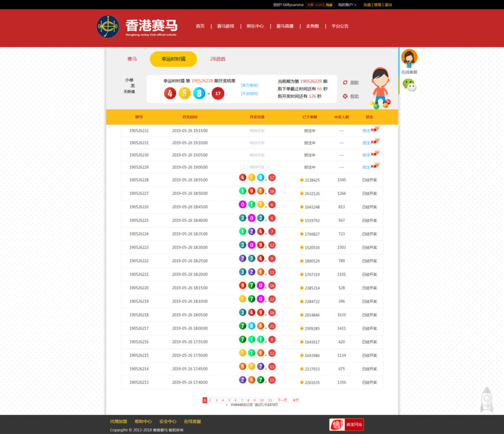Viewport: 504px width, 434px height.
Task: Click the 香港赛马 club logo
Action: (108, 27)
